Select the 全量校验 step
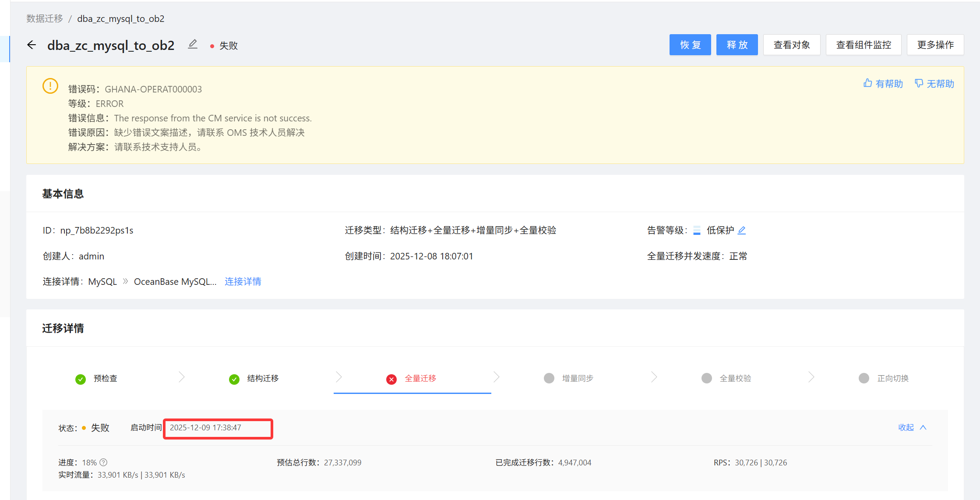 [735, 379]
